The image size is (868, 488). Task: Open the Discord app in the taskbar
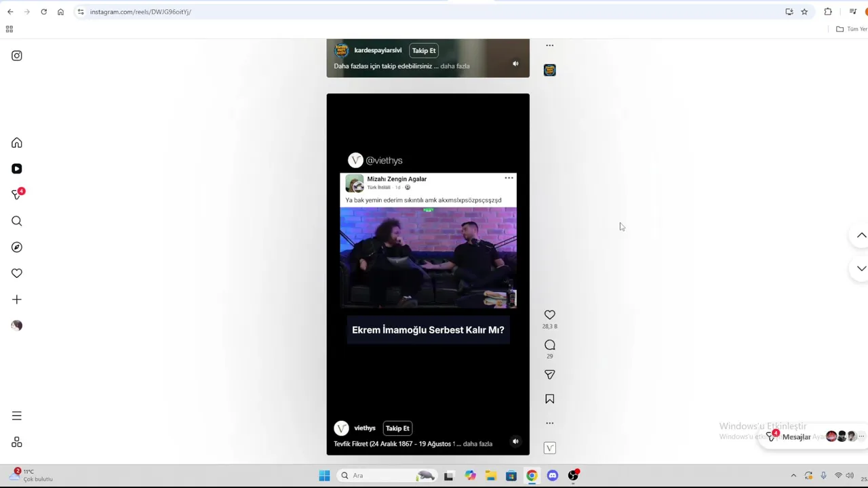click(553, 476)
